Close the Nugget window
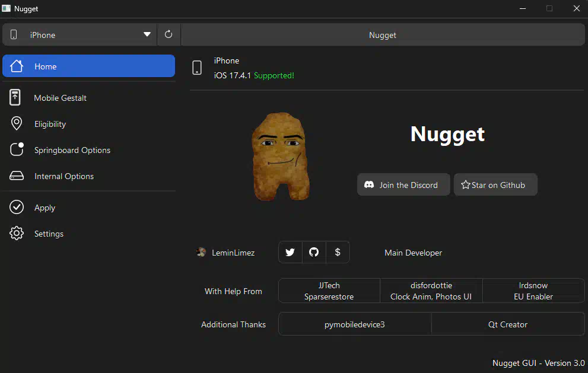 [x=577, y=8]
